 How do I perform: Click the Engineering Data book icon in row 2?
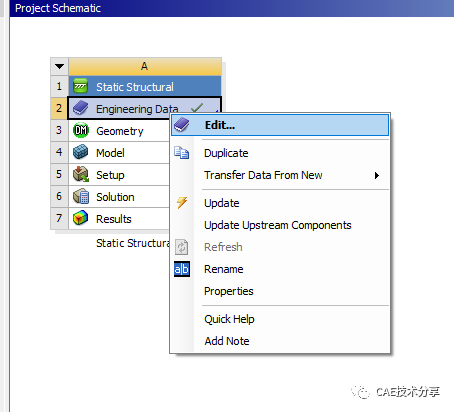click(x=80, y=108)
